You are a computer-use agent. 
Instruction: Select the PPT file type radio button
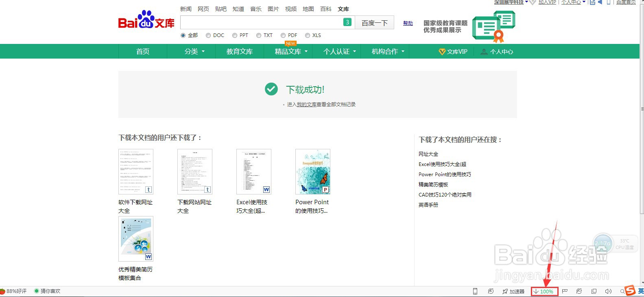point(235,35)
